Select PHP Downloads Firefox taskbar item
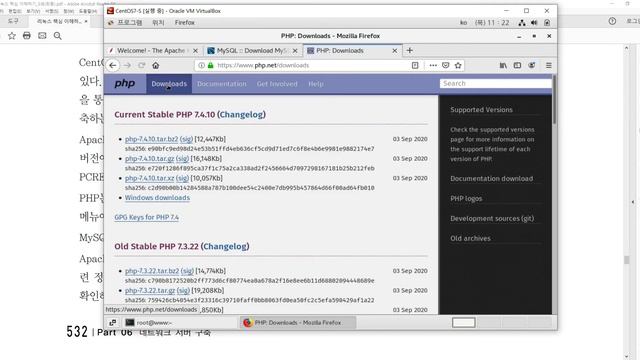The width and height of the screenshot is (640, 360). click(x=297, y=322)
